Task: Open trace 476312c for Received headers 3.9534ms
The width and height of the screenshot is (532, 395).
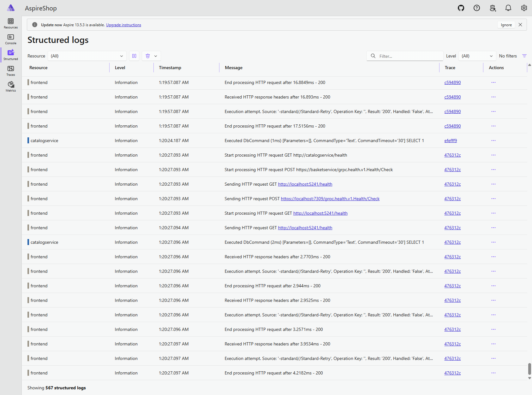Action: click(x=452, y=344)
